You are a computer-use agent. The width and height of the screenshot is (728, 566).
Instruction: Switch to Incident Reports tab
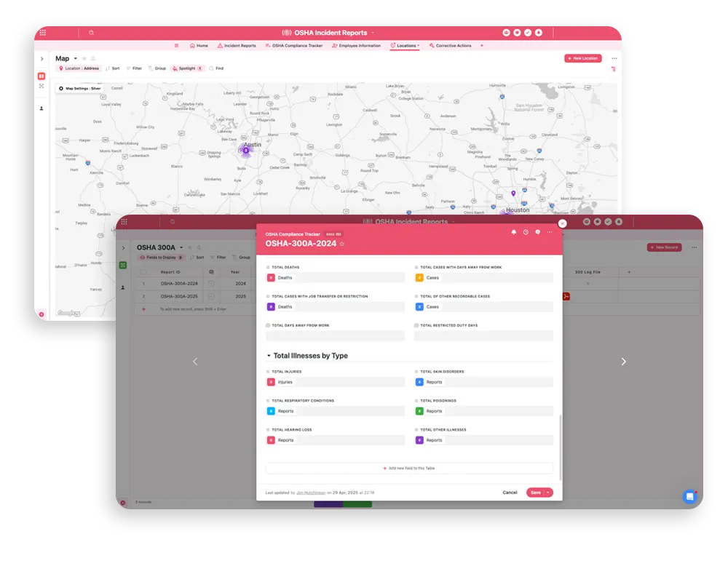(237, 45)
